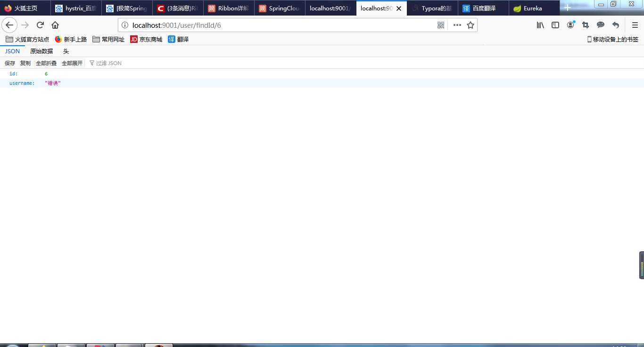Click 复制 to copy JSON
Image resolution: width=644 pixels, height=347 pixels.
(25, 63)
